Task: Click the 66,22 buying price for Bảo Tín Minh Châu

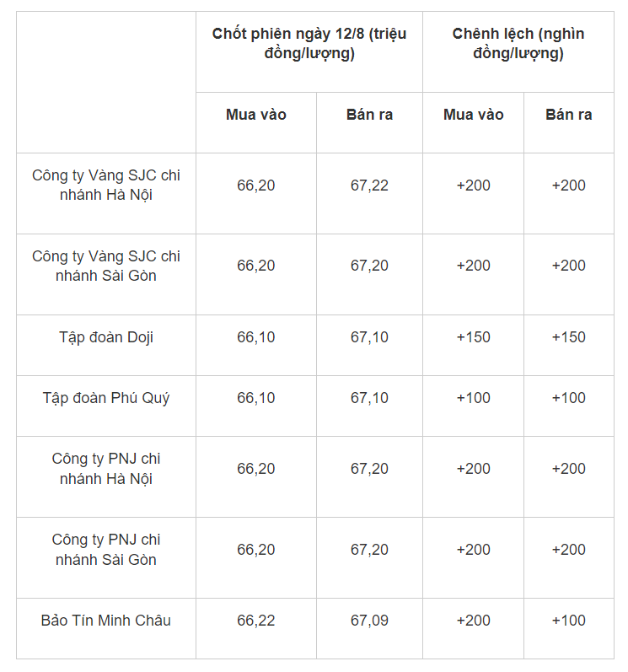Action: click(x=256, y=628)
